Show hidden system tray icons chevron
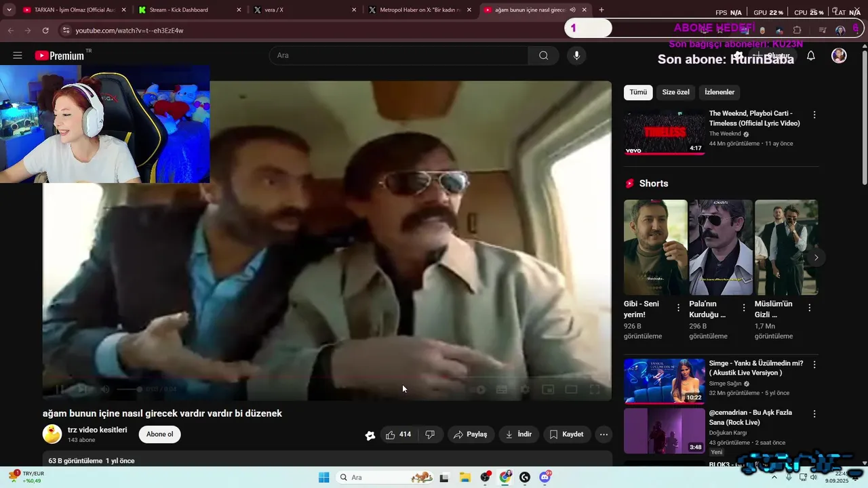The image size is (868, 488). pos(774,477)
